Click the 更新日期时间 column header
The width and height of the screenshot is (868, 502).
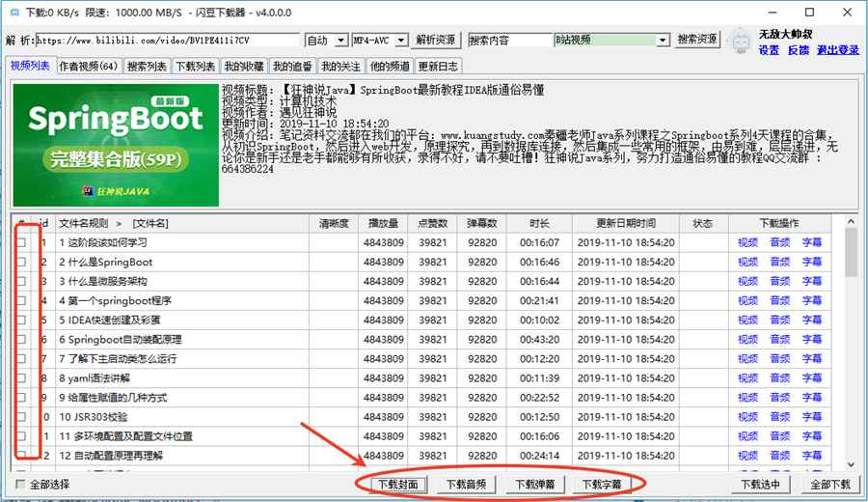[x=626, y=223]
